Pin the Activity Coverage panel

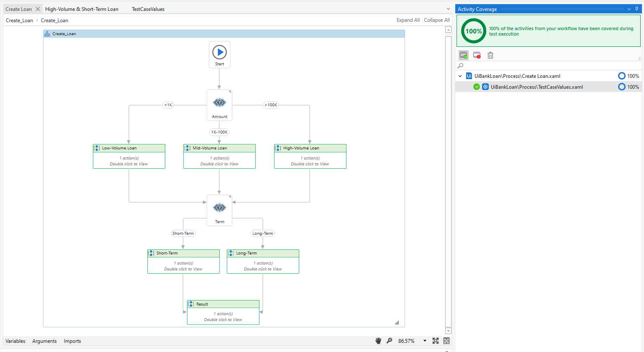coord(636,9)
